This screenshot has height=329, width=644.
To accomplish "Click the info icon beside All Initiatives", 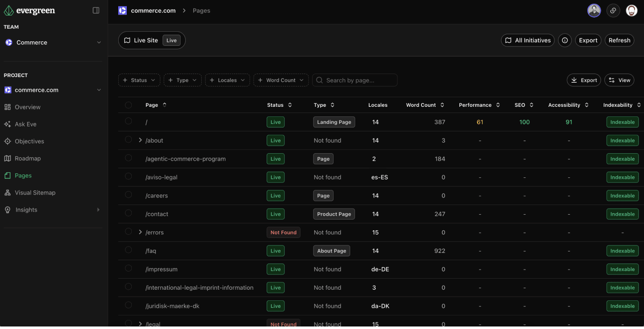I will [x=565, y=40].
